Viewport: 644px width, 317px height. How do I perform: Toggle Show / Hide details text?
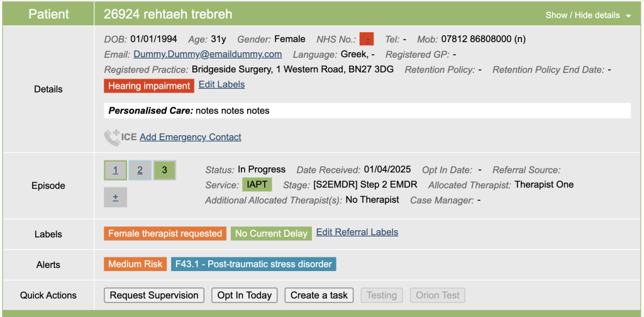[582, 15]
